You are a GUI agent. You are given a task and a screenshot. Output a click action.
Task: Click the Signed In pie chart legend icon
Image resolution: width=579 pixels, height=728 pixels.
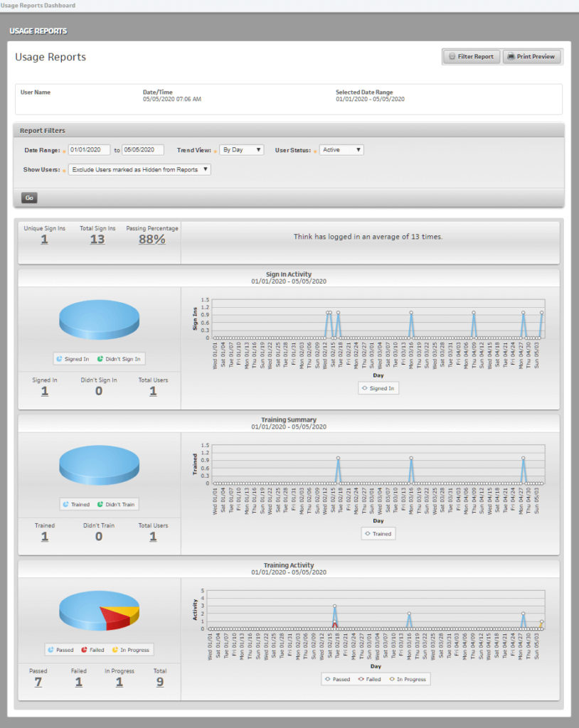[x=60, y=359]
